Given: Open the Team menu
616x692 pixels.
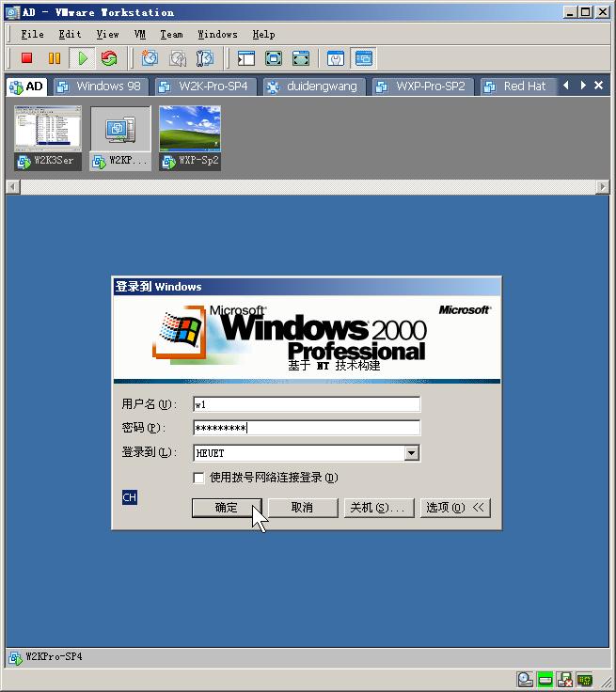Looking at the screenshot, I should pos(171,35).
